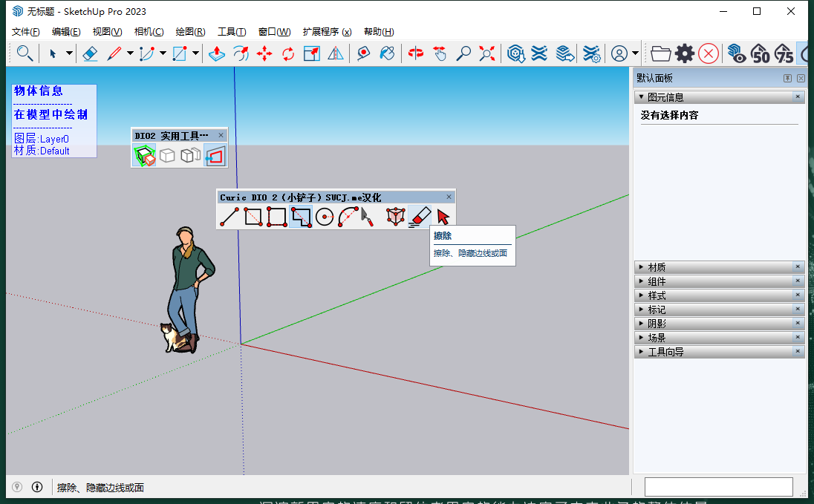
Task: Activate the Push/Pull tool
Action: tap(216, 53)
